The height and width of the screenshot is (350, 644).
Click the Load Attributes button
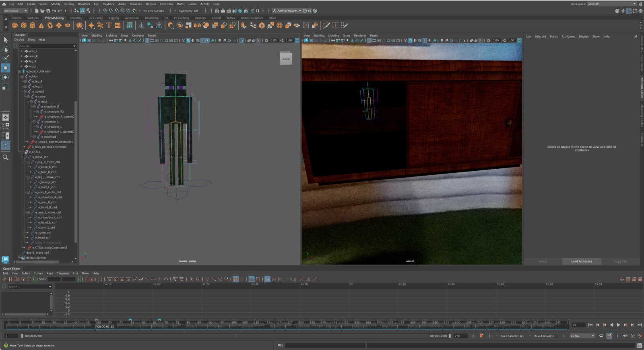[582, 261]
